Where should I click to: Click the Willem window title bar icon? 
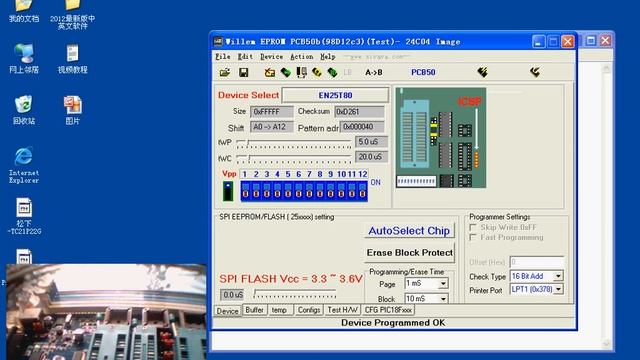tap(218, 42)
